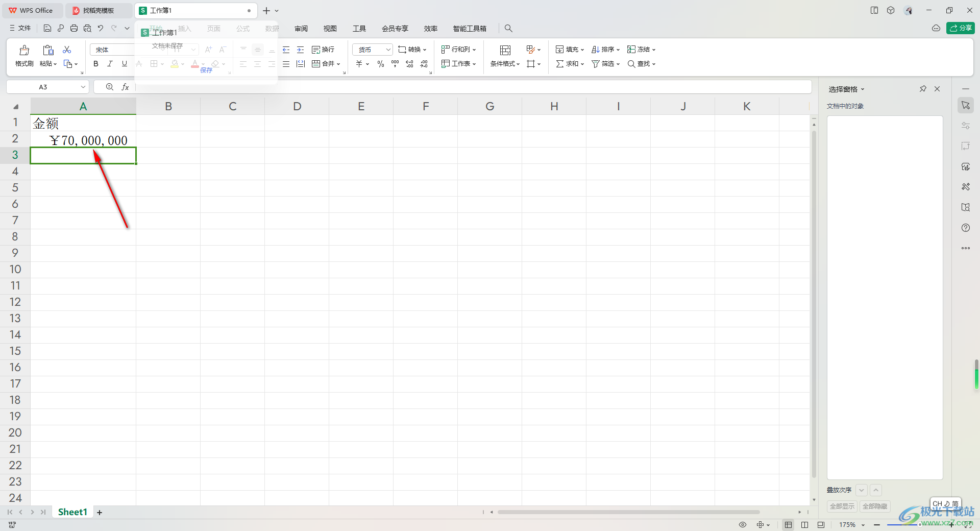Screen dimensions: 980x531
Task: Toggle Bold formatting
Action: coord(95,64)
